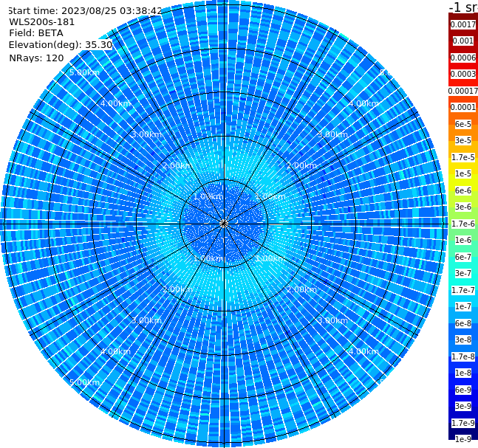Select the colorbar value '1e-6'

pos(463,240)
